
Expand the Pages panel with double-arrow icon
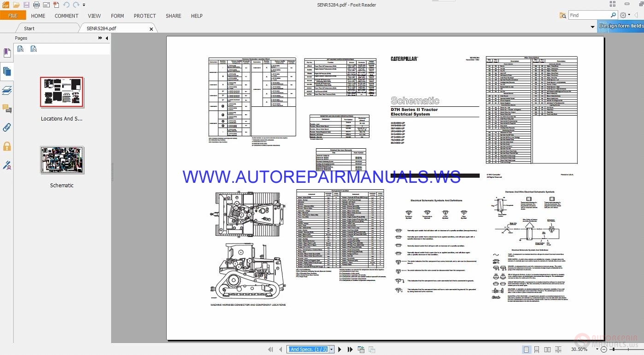pyautogui.click(x=100, y=38)
